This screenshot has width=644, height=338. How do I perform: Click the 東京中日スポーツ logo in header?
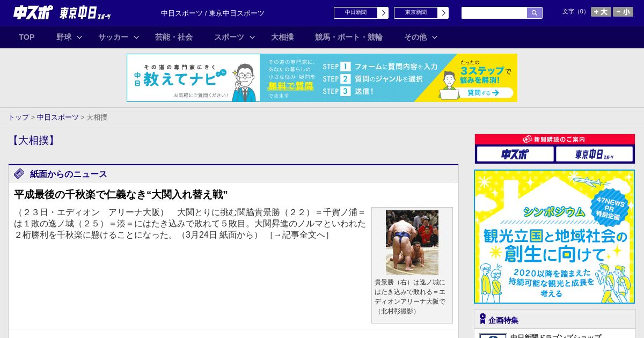85,13
